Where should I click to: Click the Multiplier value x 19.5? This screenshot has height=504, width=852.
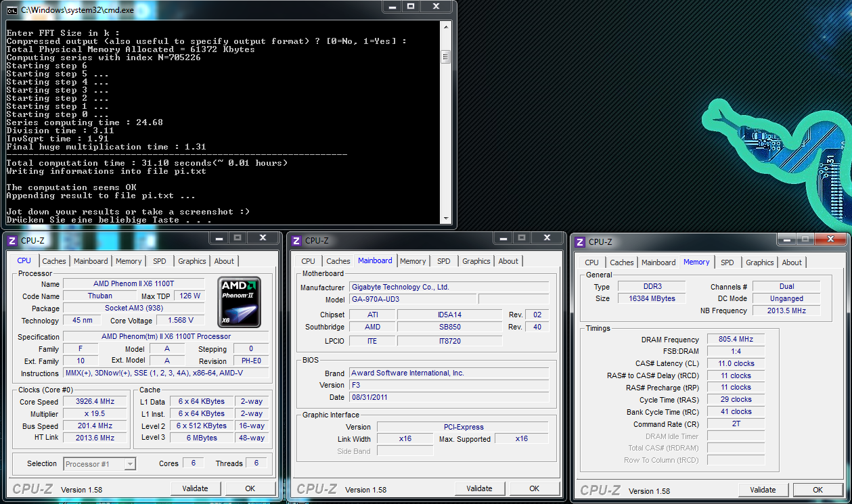point(96,414)
